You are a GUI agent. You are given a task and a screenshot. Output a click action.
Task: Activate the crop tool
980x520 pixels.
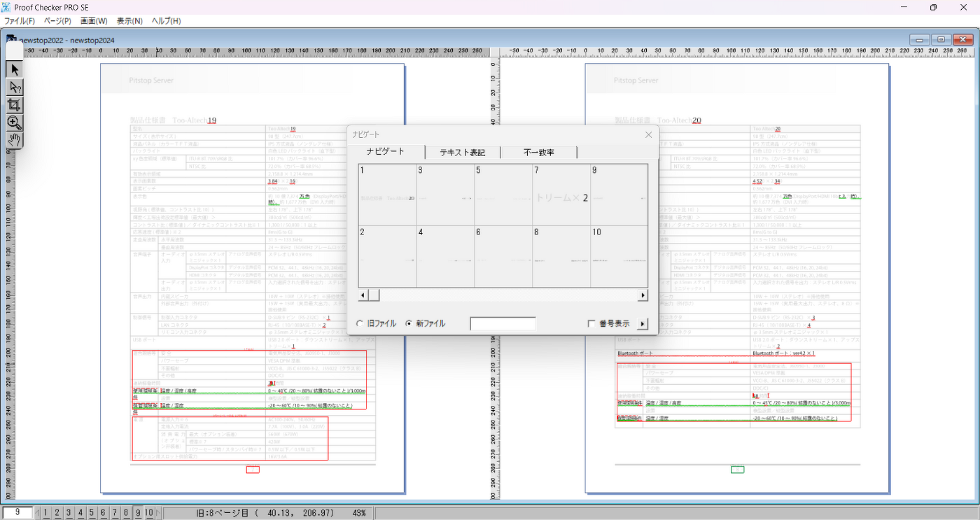tap(15, 105)
